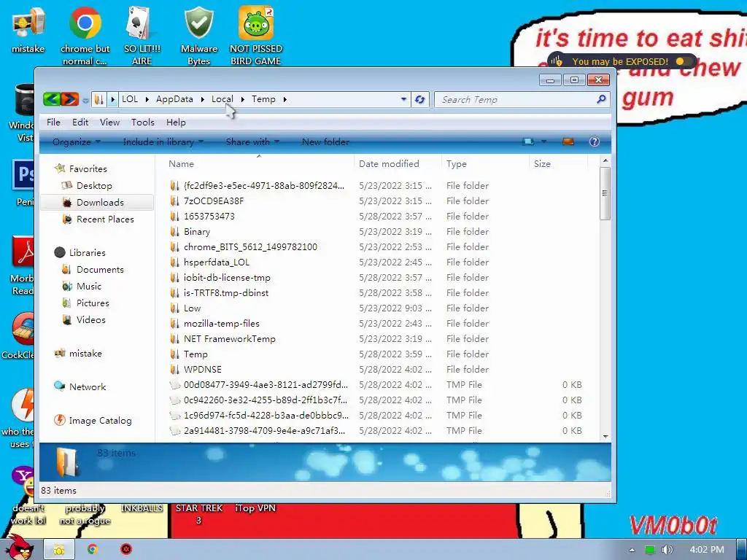
Task: Launch NOT PISSED BIRD GAME icon
Action: [x=256, y=36]
